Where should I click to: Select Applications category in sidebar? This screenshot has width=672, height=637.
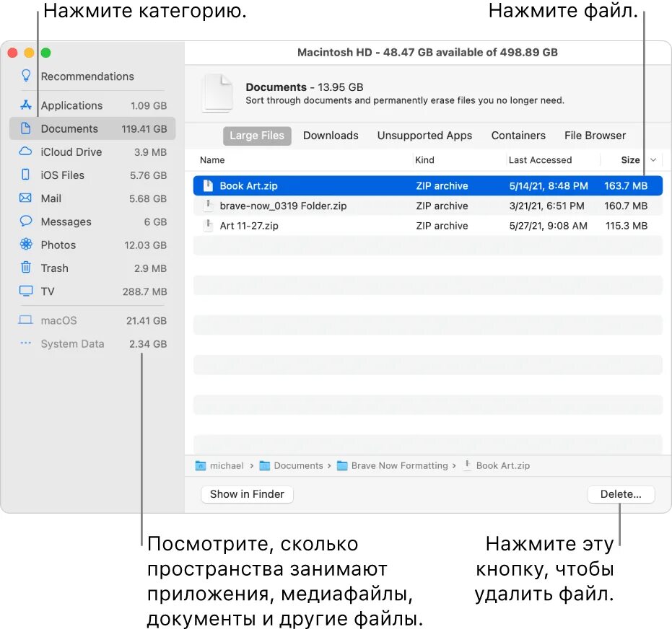(x=92, y=105)
